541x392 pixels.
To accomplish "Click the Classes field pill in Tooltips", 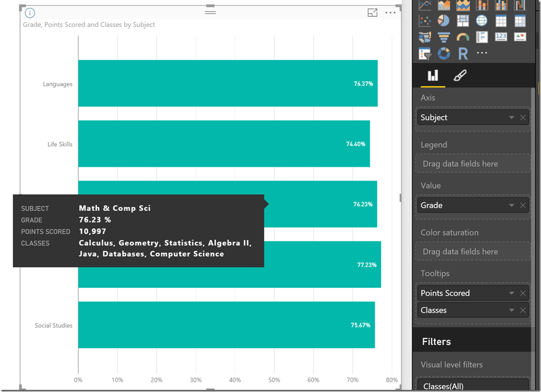I will [x=473, y=310].
